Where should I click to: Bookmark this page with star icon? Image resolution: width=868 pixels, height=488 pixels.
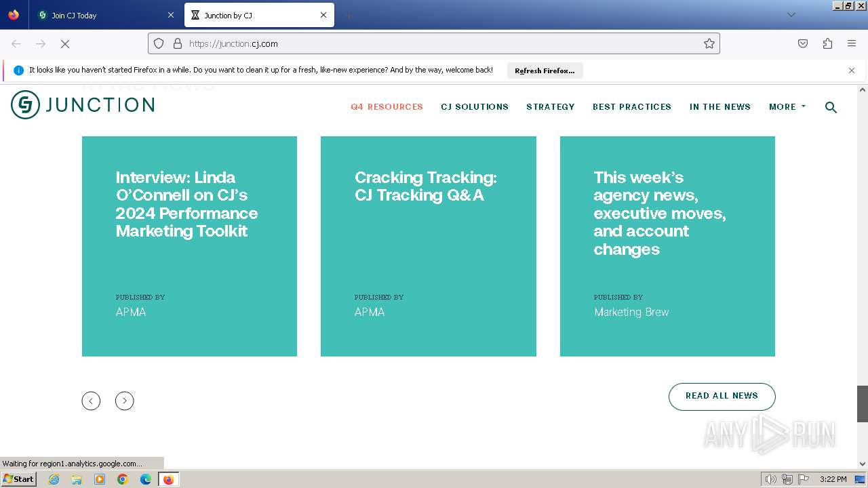pyautogui.click(x=709, y=43)
